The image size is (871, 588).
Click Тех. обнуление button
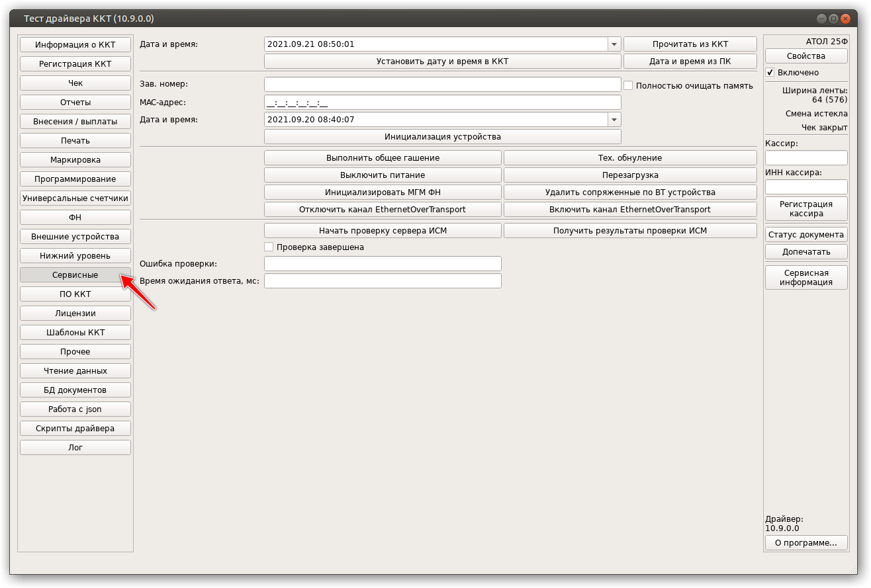(630, 158)
